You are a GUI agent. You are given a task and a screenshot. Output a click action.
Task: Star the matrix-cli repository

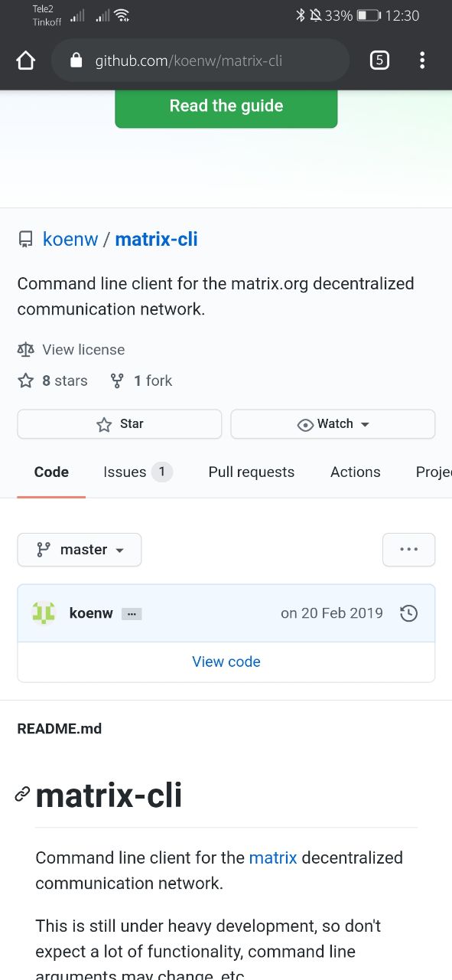coord(119,424)
